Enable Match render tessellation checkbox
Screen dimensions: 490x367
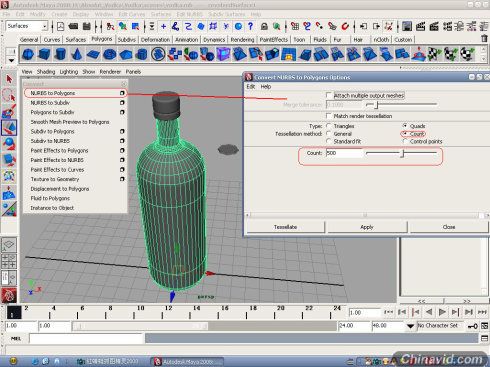(329, 116)
